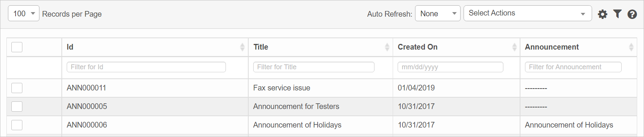The height and width of the screenshot is (137, 644).
Task: Sort by Created On column arrows
Action: click(514, 47)
